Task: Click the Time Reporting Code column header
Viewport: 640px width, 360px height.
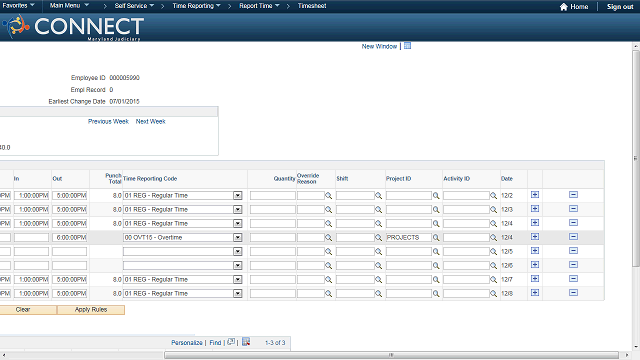Action: point(150,179)
